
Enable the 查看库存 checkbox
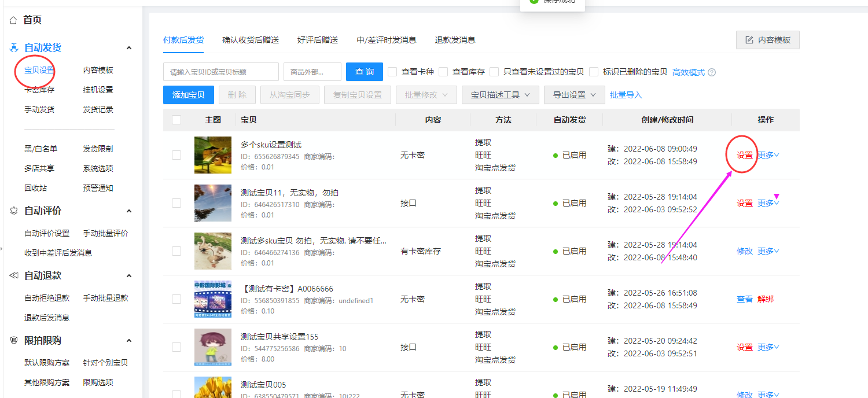pyautogui.click(x=443, y=72)
